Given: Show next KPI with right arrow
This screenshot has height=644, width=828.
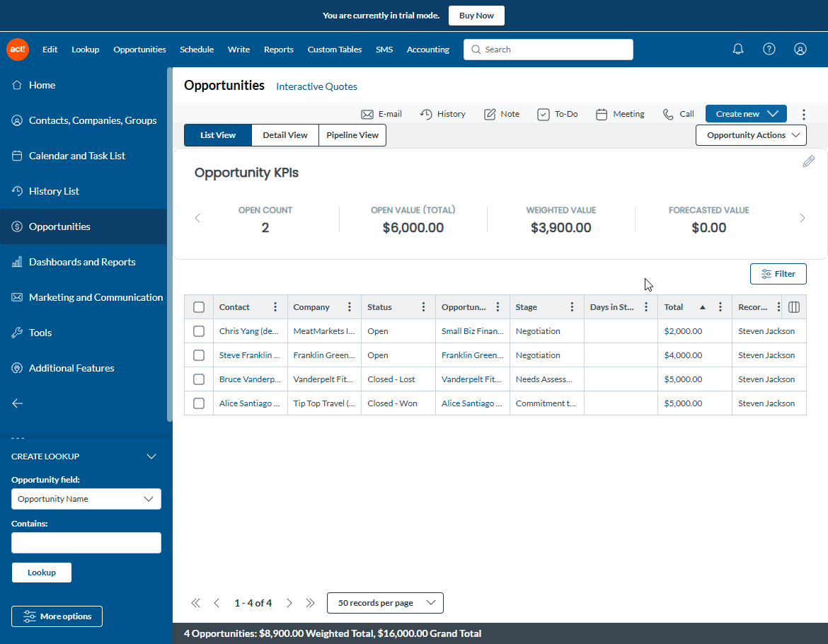Looking at the screenshot, I should [x=802, y=218].
